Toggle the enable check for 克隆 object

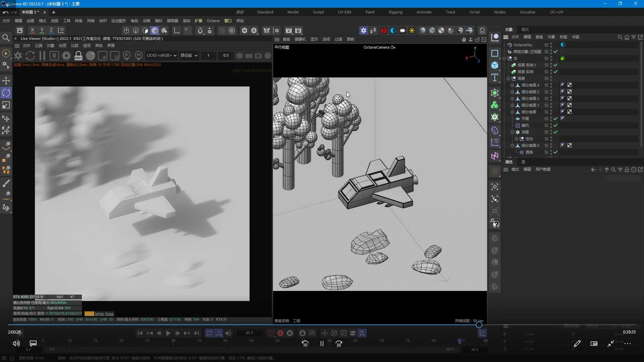tap(555, 132)
